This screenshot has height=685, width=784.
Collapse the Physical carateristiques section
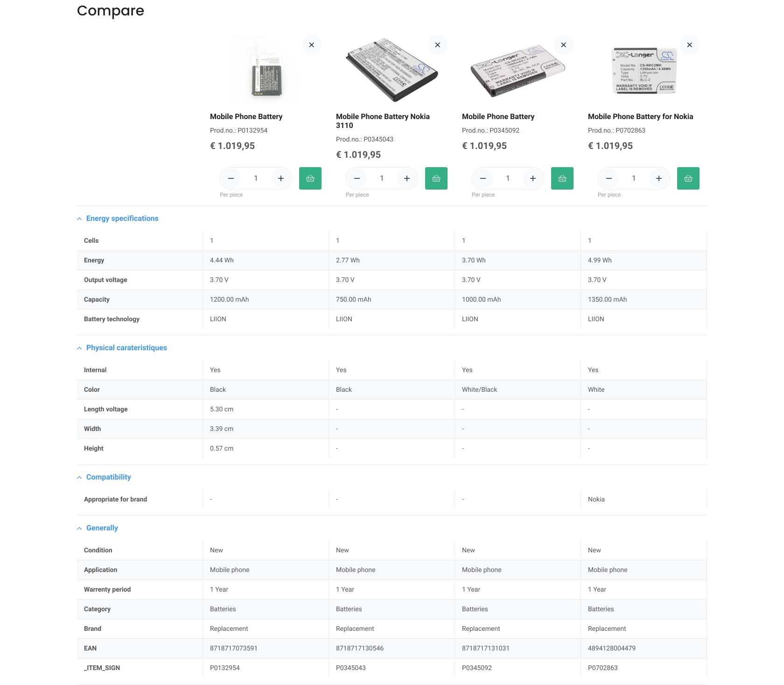point(126,348)
